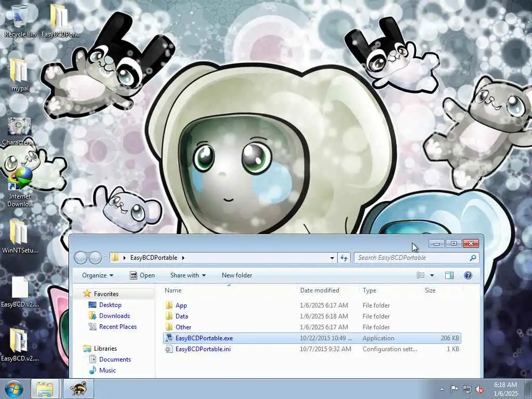The height and width of the screenshot is (399, 532).
Task: Click the search magnifier icon
Action: [473, 258]
